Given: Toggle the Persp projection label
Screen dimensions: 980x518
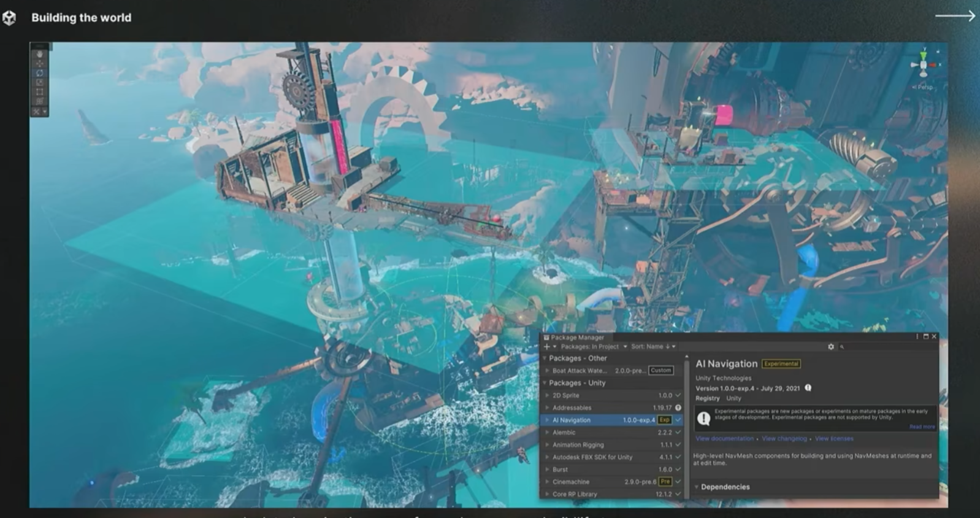Looking at the screenshot, I should pyautogui.click(x=924, y=87).
